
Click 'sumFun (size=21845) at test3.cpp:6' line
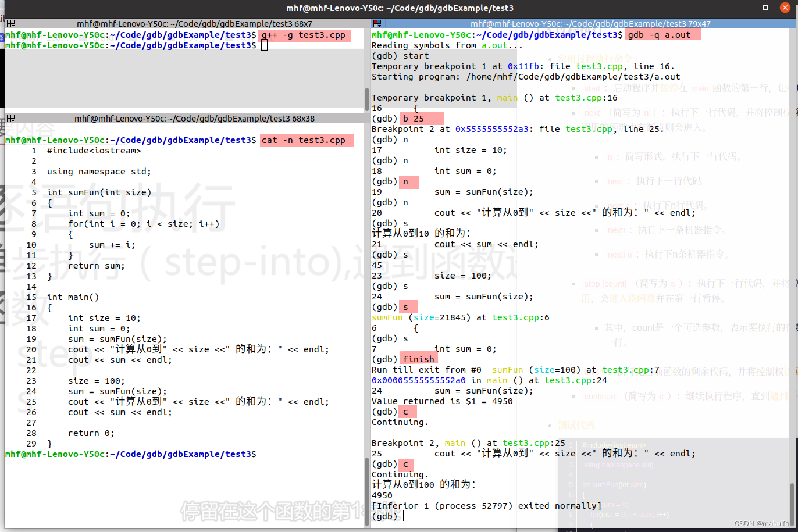pyautogui.click(x=461, y=317)
